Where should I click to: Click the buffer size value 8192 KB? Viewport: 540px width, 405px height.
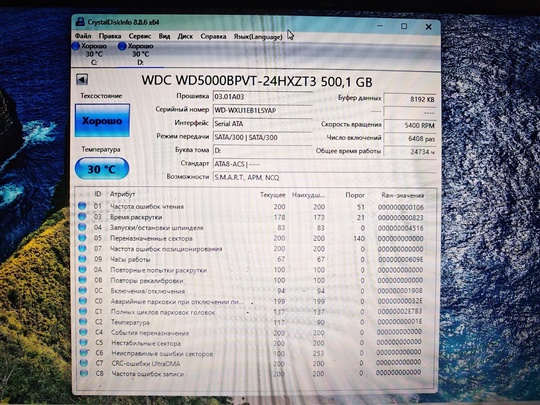[x=410, y=99]
